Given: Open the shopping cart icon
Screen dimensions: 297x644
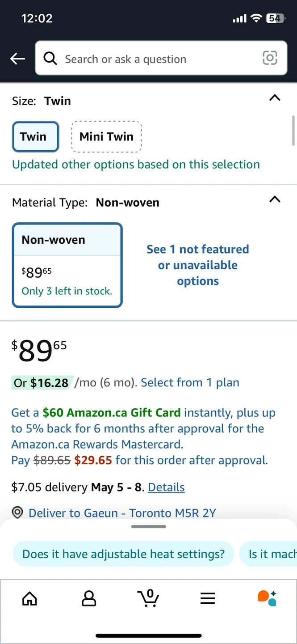Looking at the screenshot, I should coord(148,598).
